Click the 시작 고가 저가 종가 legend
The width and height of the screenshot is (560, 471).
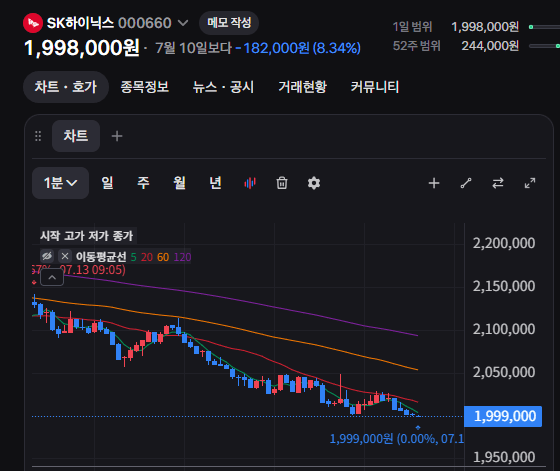pyautogui.click(x=87, y=236)
